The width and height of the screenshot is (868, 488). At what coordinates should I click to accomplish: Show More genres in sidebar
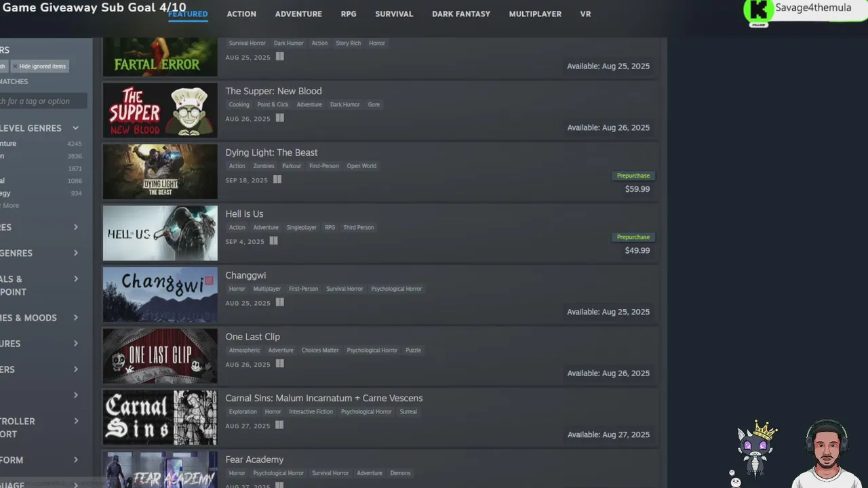coord(10,205)
